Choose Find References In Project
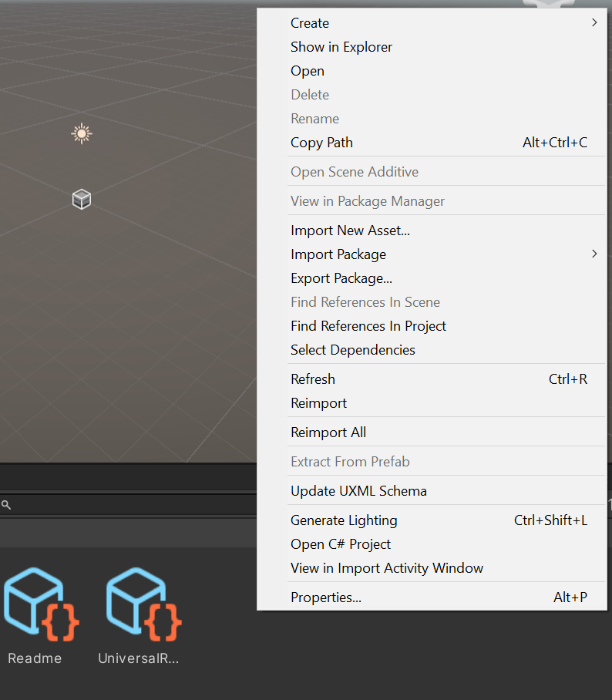 coord(432,326)
